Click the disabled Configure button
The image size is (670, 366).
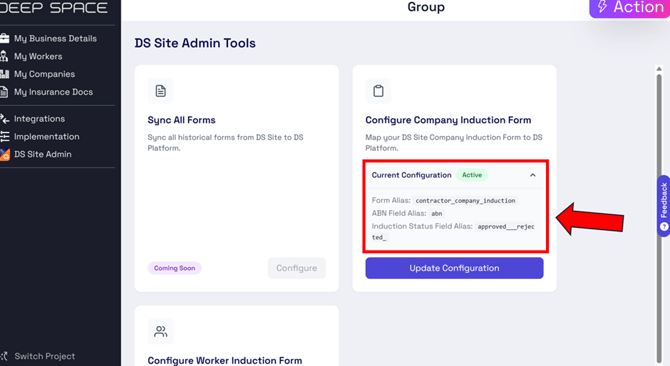click(297, 268)
